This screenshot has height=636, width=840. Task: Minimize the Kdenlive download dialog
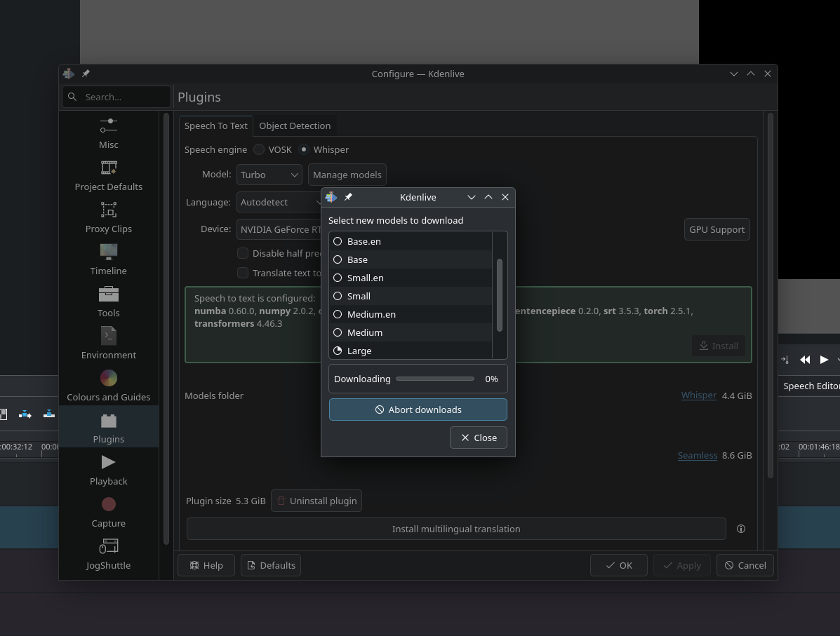(x=472, y=197)
